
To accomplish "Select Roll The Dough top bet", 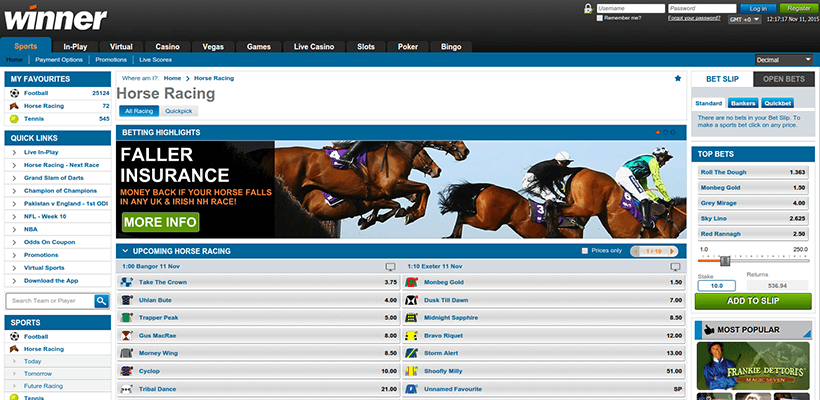I will tap(753, 173).
